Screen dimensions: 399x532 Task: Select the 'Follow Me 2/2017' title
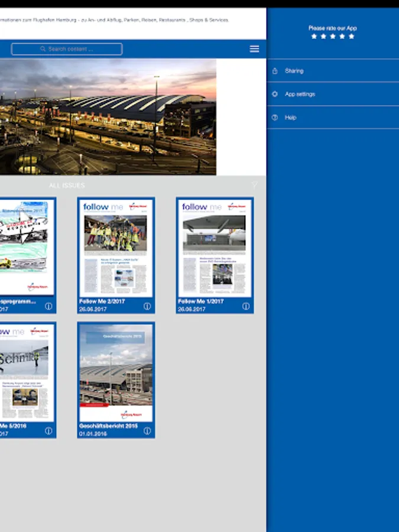coord(102,301)
